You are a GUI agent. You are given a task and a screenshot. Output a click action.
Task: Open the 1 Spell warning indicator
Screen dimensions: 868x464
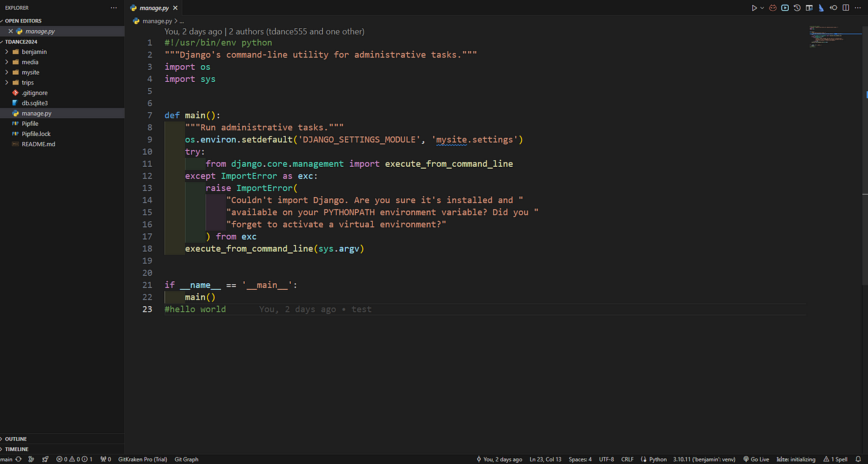tap(835, 459)
